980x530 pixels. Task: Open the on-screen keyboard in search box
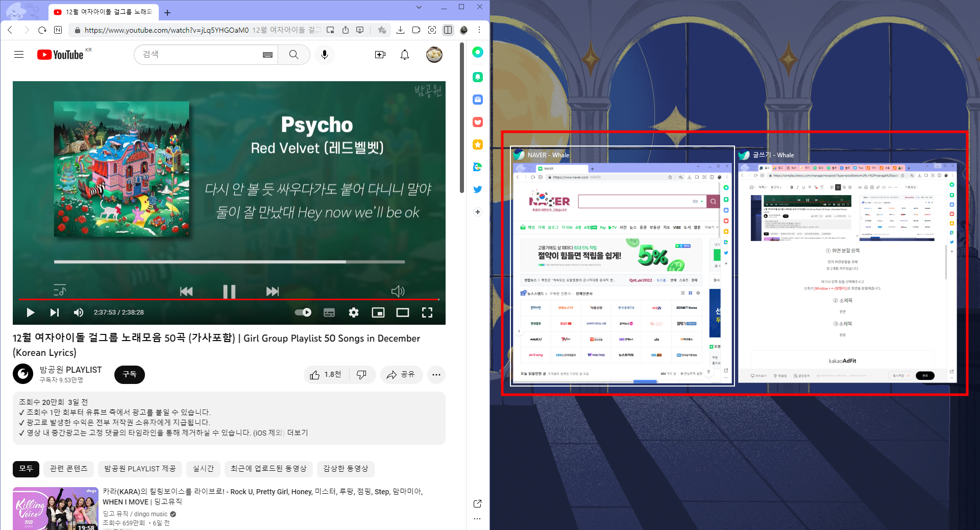[267, 55]
